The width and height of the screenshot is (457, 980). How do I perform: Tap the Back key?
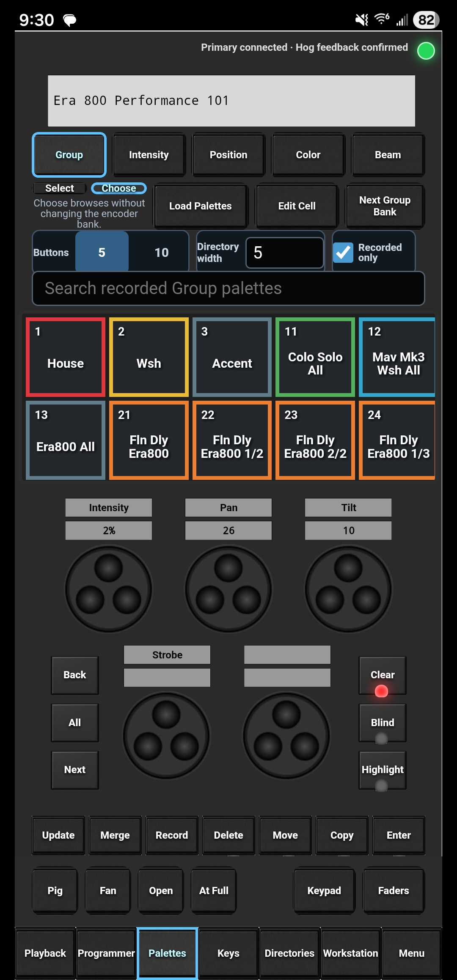[x=75, y=675]
